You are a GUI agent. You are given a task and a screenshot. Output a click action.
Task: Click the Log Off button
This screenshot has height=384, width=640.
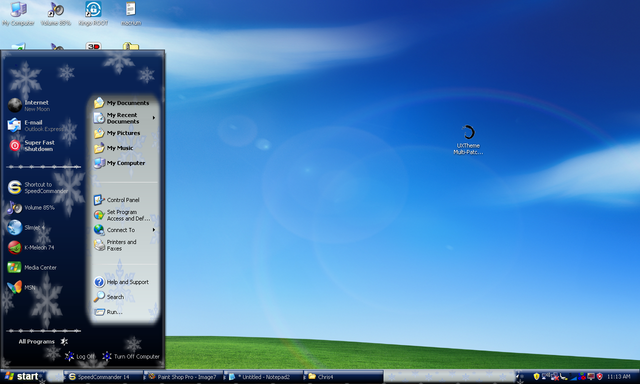coord(80,356)
